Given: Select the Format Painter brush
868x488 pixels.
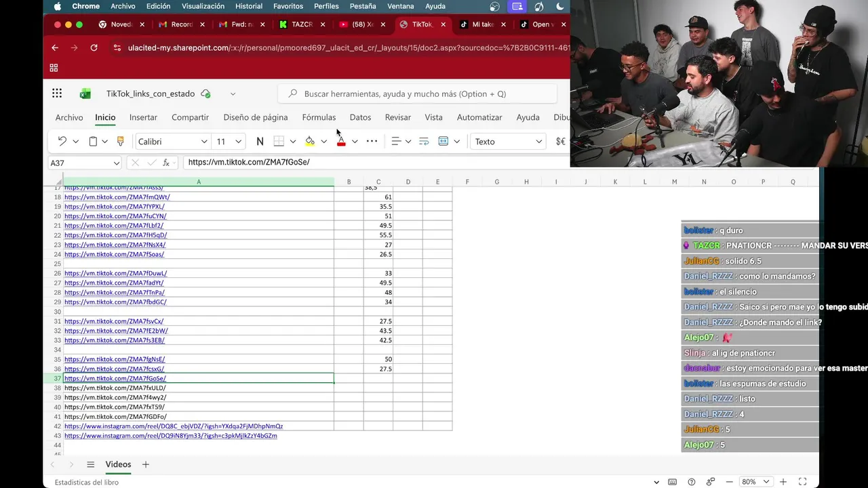Looking at the screenshot, I should point(121,141).
